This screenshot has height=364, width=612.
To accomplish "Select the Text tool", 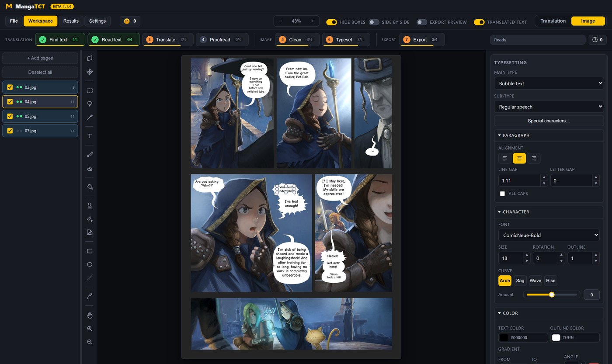I will (x=90, y=136).
